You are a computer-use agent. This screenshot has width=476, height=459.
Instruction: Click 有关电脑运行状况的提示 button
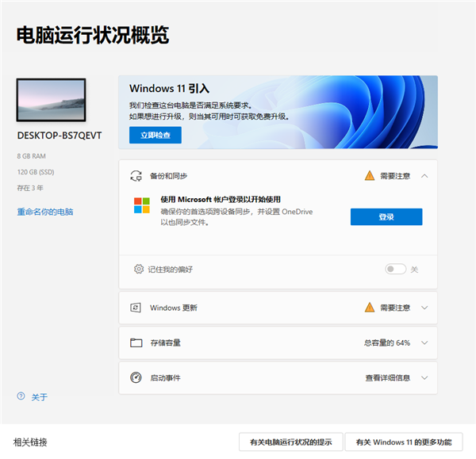[291, 442]
